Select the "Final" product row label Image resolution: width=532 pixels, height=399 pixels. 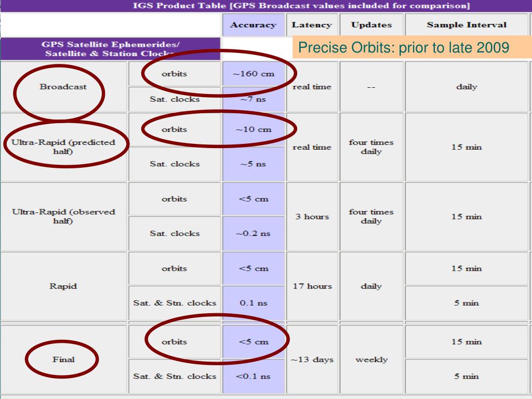[x=63, y=360]
